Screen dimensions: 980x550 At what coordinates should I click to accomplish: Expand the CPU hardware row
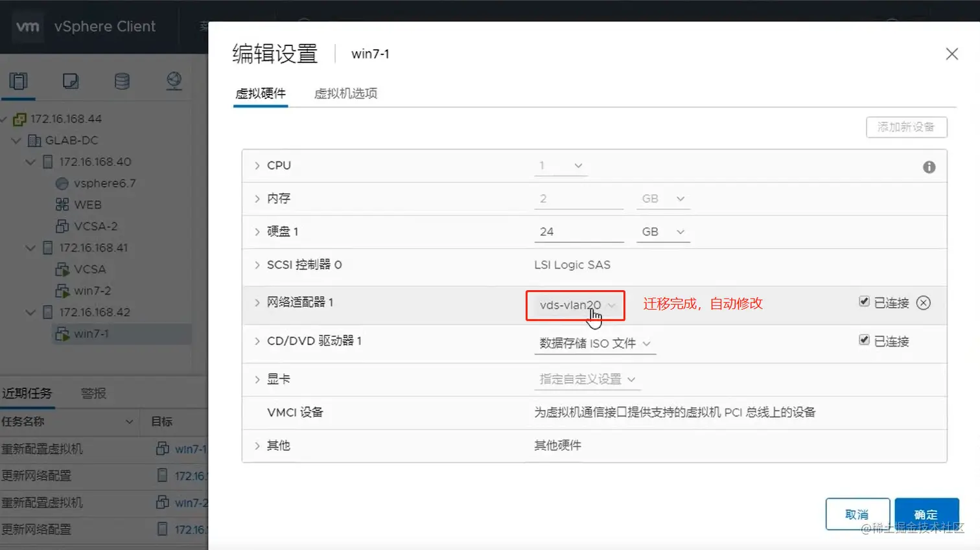pos(257,166)
